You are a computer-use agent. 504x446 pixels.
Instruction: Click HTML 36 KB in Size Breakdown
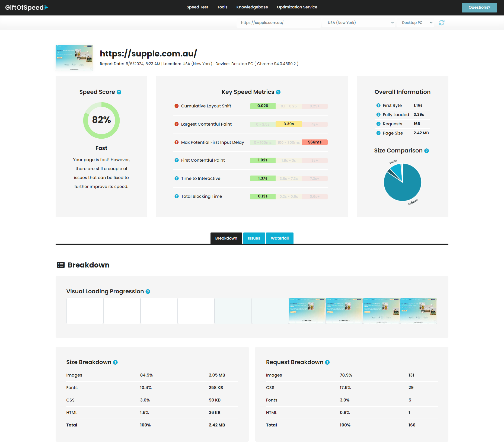[215, 413]
